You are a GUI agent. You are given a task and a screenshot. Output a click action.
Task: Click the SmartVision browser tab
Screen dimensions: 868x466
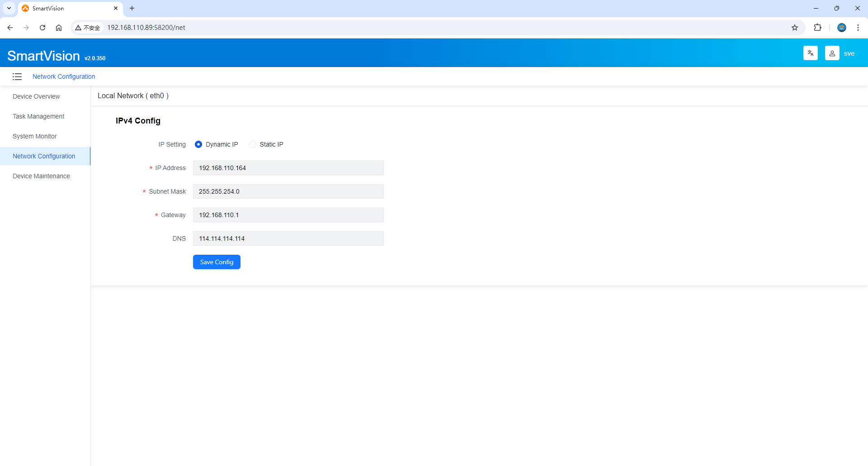click(x=70, y=8)
